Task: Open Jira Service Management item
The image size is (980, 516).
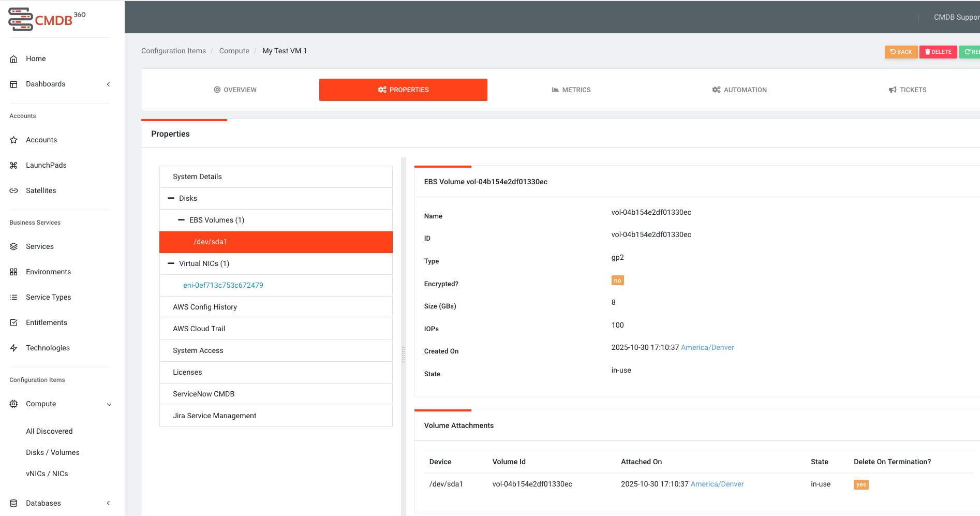Action: coord(276,416)
